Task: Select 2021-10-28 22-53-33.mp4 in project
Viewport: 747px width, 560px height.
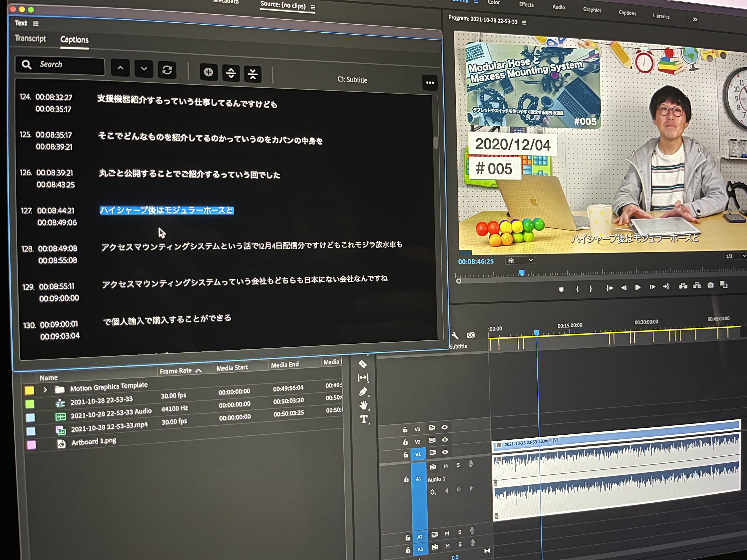Action: (109, 427)
